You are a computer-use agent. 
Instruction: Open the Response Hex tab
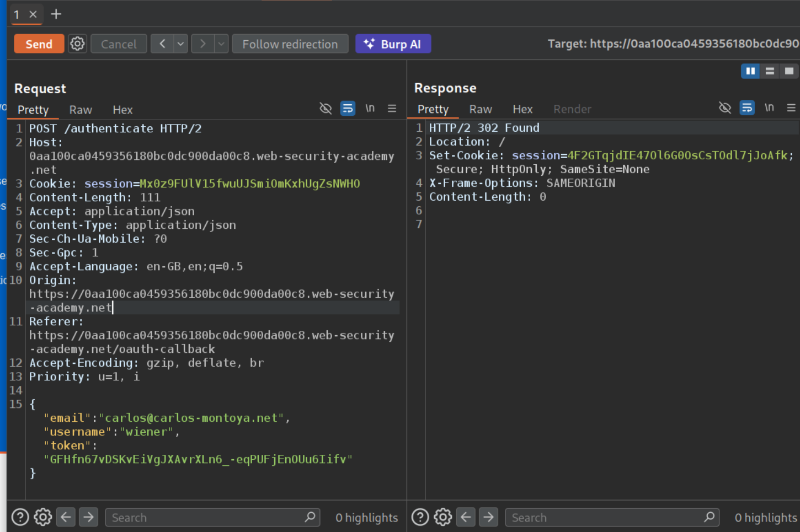pyautogui.click(x=522, y=109)
